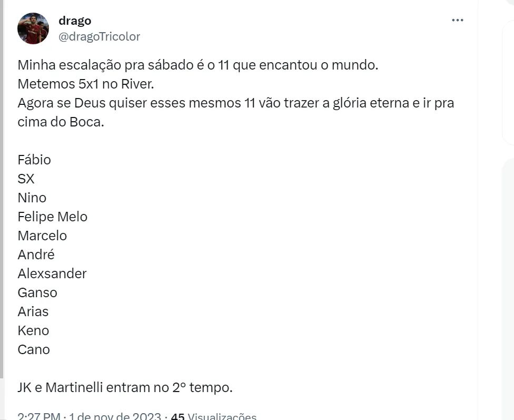Click the name Arias in the list

point(33,311)
